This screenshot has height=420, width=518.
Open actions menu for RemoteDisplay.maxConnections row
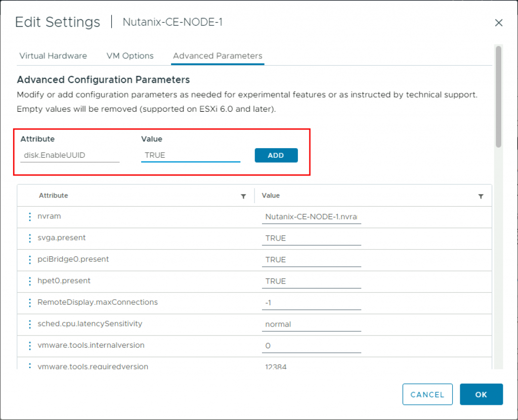click(29, 303)
